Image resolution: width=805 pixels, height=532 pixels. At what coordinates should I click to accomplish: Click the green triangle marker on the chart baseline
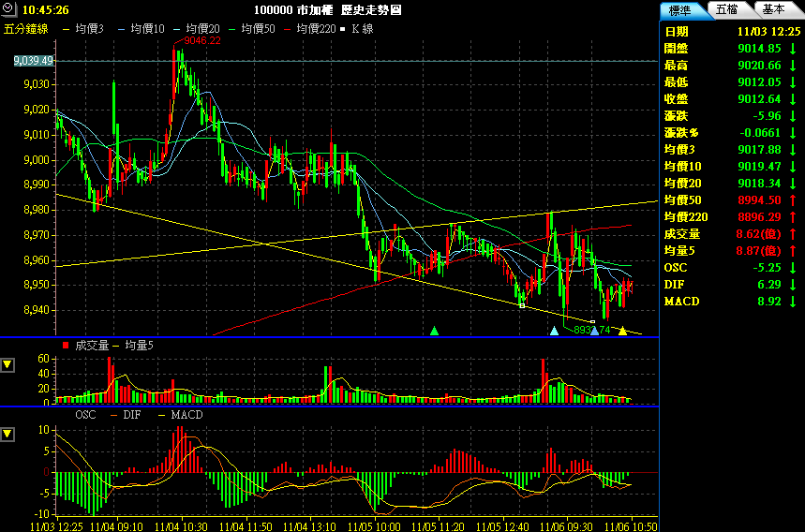[434, 331]
